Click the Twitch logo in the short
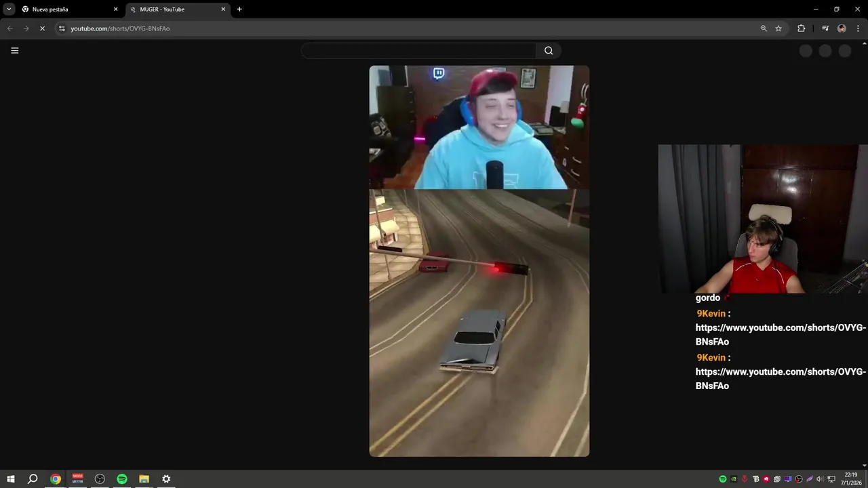This screenshot has height=488, width=868. tap(439, 73)
